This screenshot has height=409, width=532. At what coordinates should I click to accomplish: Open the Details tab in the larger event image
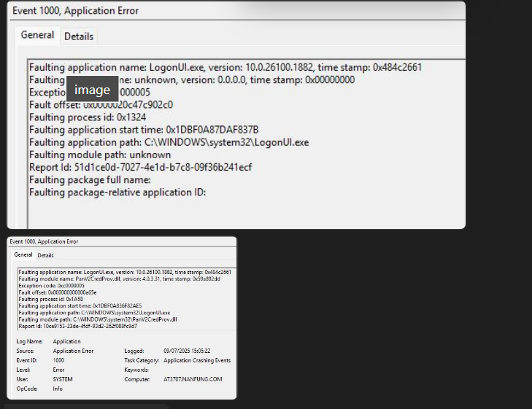79,36
